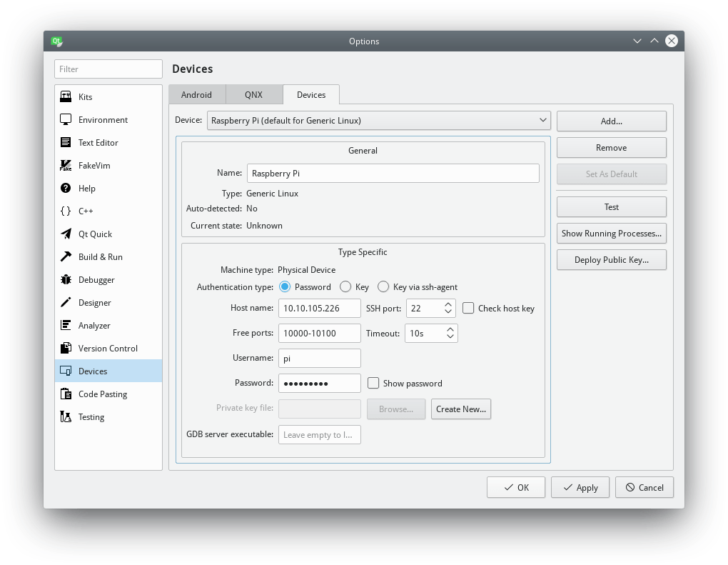Switch to the QNX tab
This screenshot has height=565, width=728.
tap(253, 94)
